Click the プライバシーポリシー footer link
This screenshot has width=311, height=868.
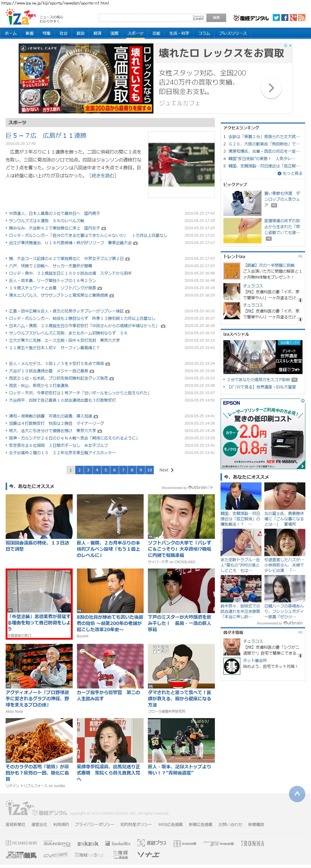click(x=94, y=824)
